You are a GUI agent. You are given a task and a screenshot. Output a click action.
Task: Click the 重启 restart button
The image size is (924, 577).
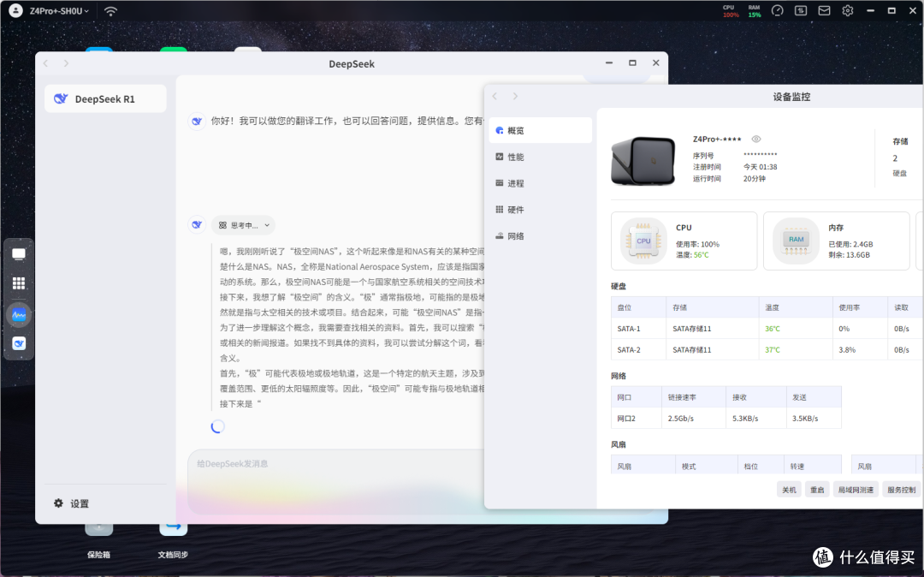pyautogui.click(x=817, y=490)
